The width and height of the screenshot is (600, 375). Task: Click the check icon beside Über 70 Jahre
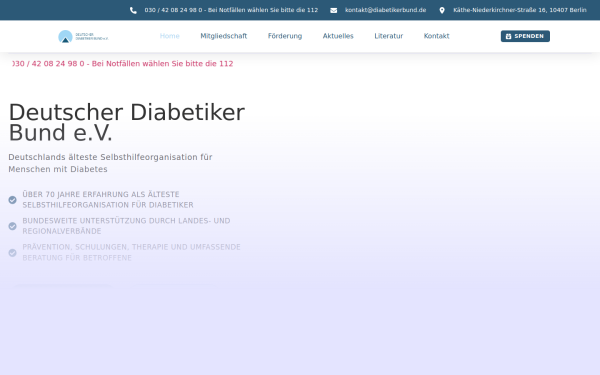point(13,200)
